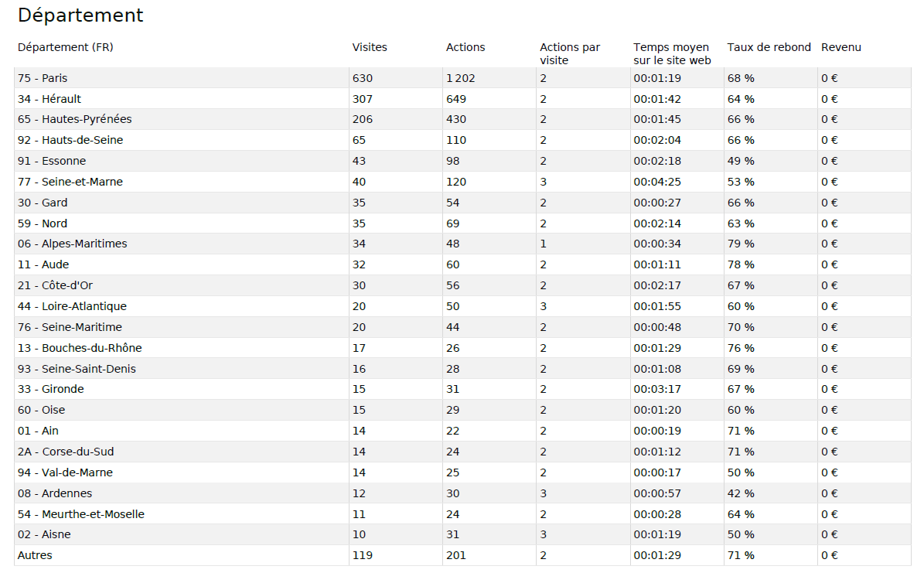
Task: Click the Département report title
Action: tap(80, 15)
